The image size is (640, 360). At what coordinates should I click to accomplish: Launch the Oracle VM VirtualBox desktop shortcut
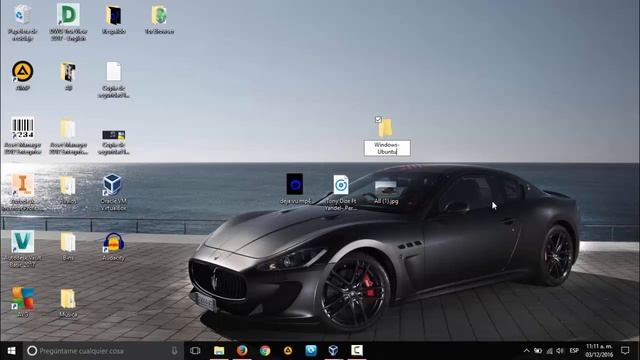point(112,185)
